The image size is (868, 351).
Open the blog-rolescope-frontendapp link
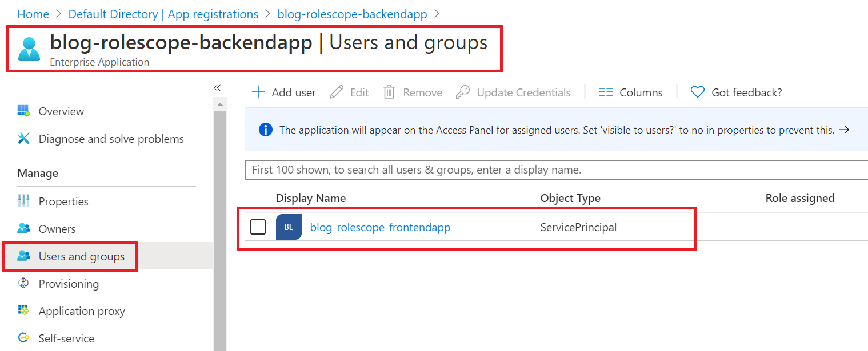coord(380,227)
